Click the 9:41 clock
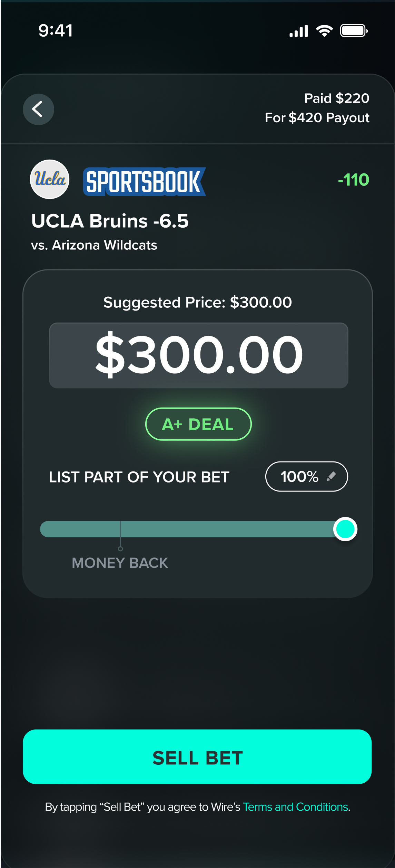The height and width of the screenshot is (868, 395). coord(56,31)
